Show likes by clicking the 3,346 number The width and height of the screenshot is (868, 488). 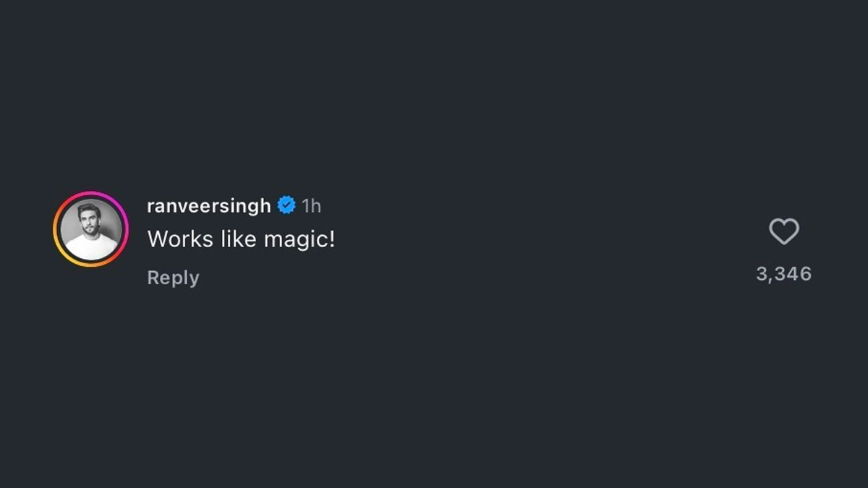pyautogui.click(x=783, y=274)
